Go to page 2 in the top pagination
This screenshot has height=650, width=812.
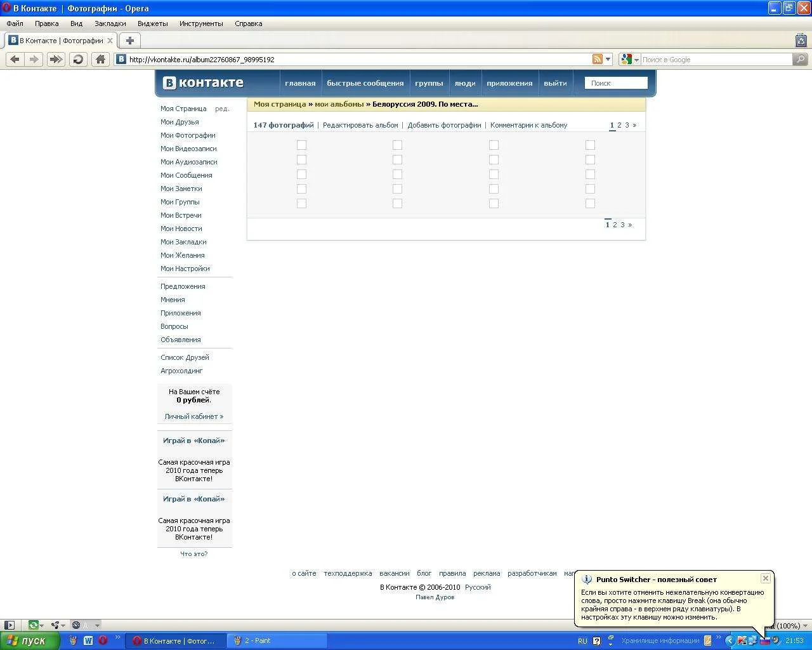click(x=619, y=125)
